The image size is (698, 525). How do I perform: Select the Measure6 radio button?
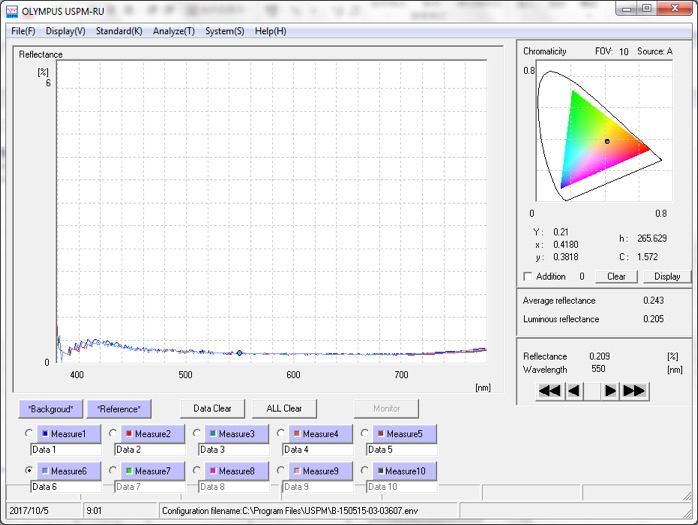coord(28,471)
